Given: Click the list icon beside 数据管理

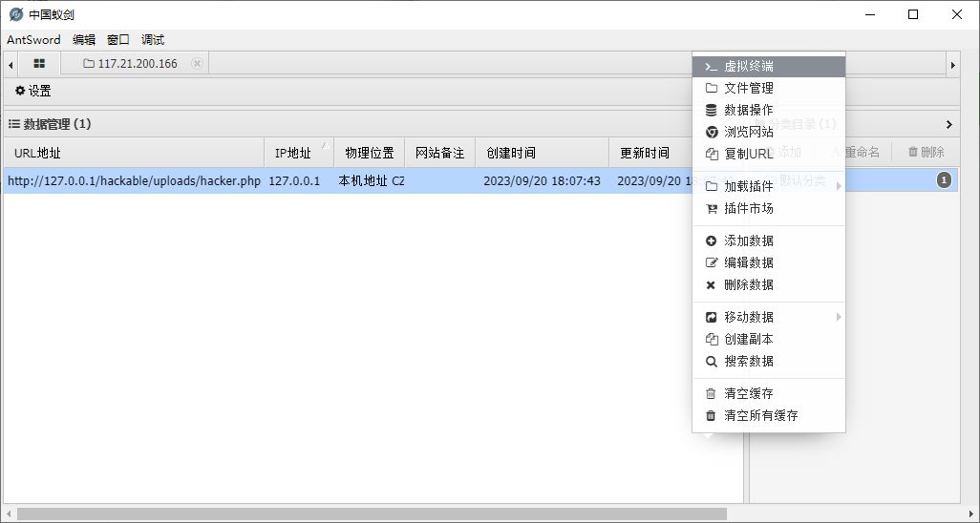Looking at the screenshot, I should (13, 124).
